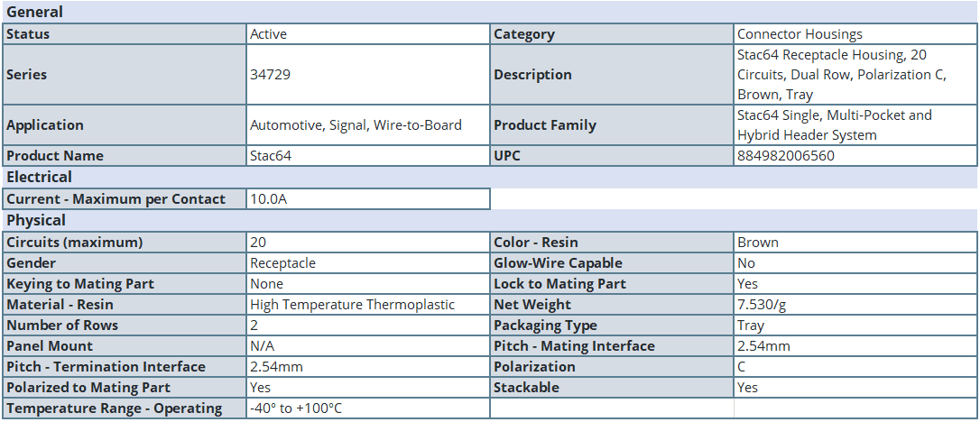Click the Connector Housings category value

(800, 33)
